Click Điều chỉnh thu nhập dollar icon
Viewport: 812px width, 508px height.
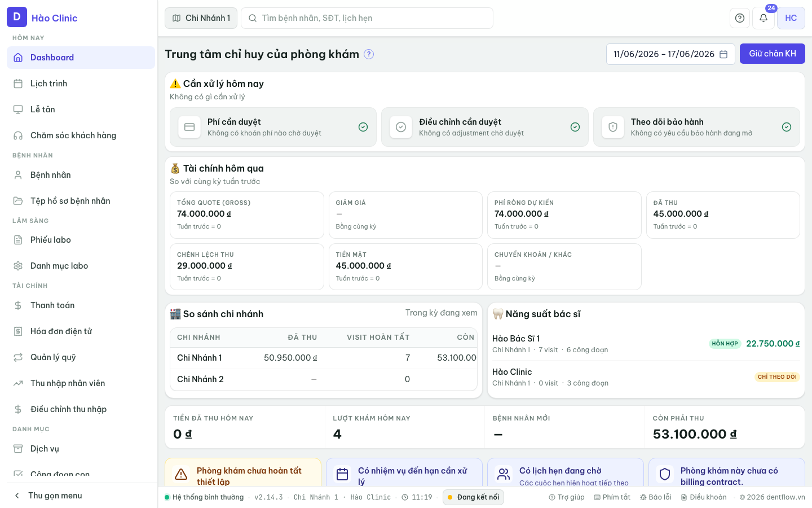click(18, 409)
